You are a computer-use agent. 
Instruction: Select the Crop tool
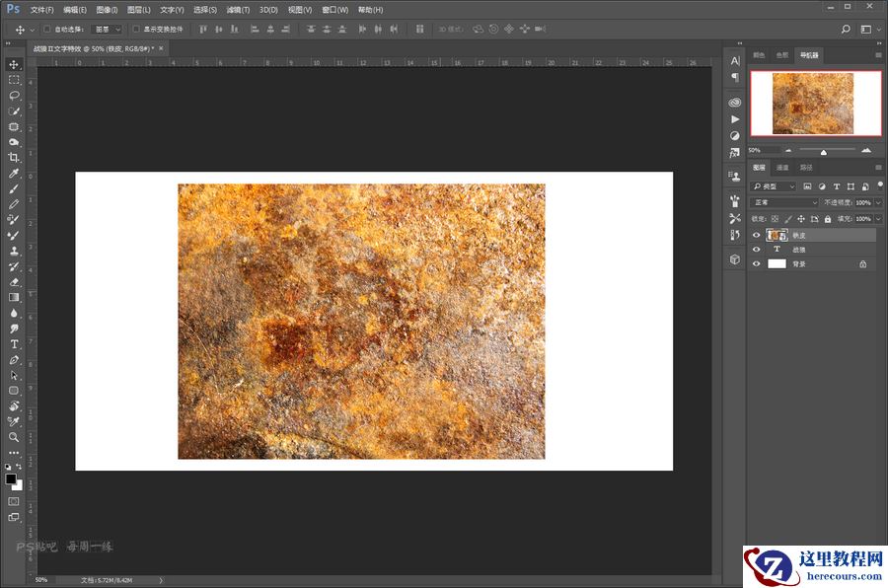click(14, 158)
